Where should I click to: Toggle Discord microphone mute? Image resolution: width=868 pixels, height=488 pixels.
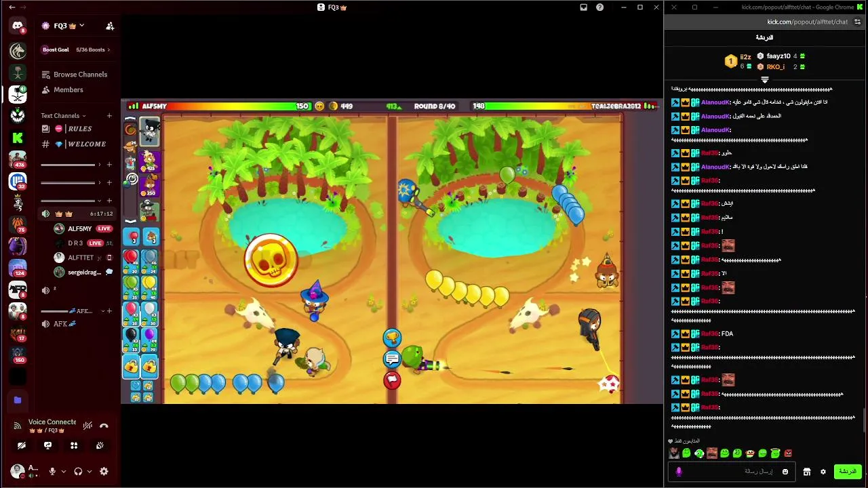pos(52,471)
